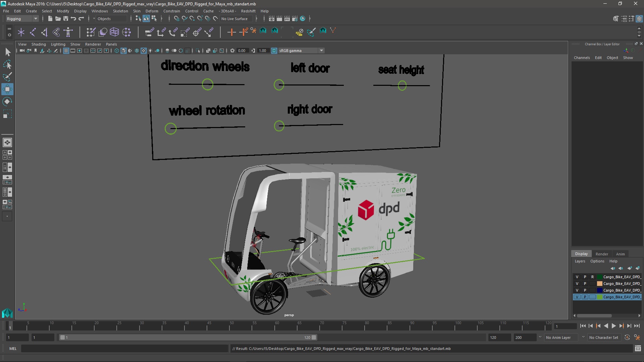The height and width of the screenshot is (362, 644).
Task: Pick the Rotate tool
Action: point(7,102)
